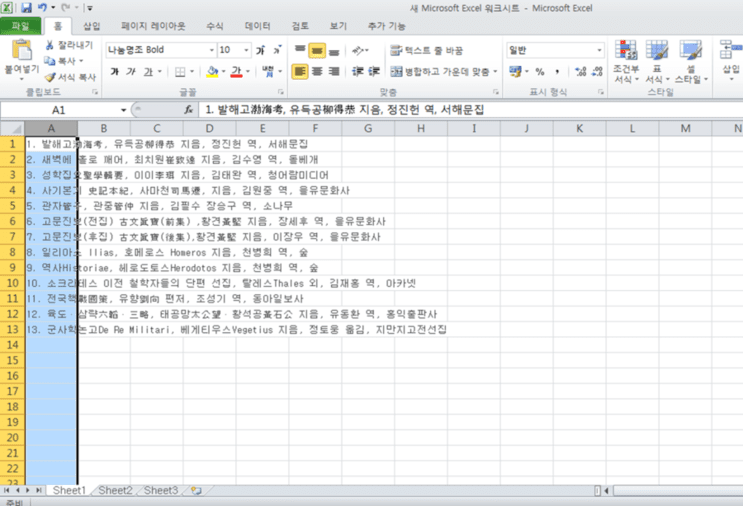Image resolution: width=743 pixels, height=506 pixels.
Task: Click the Format Painter (서식 복사) brush
Action: (50, 76)
